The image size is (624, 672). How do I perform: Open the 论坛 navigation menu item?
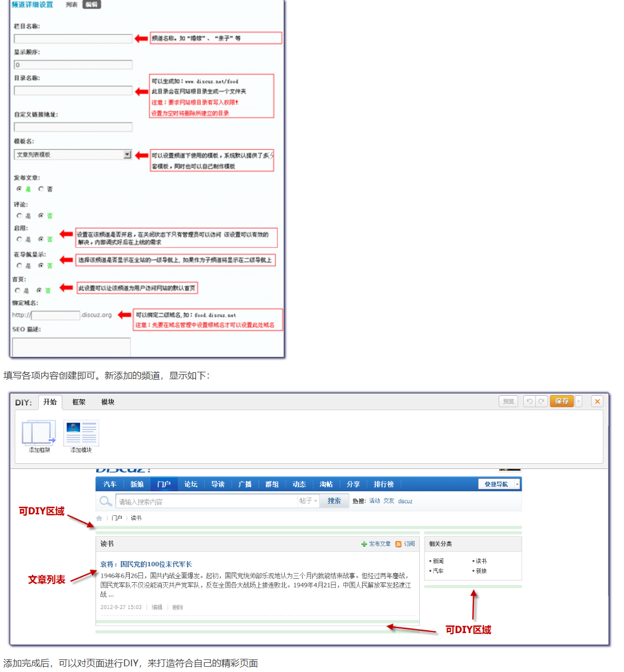tap(191, 484)
